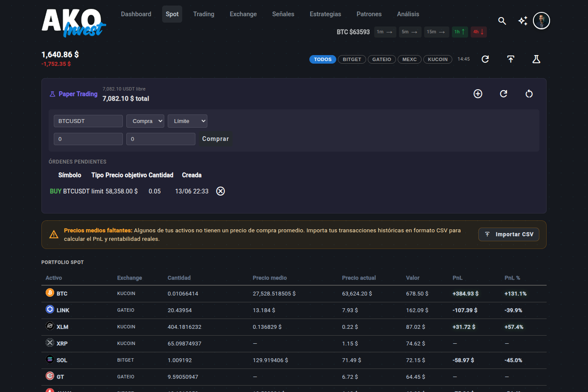Click the BTC $63593 price text
Viewport: 588px width, 392px height.
coord(353,32)
